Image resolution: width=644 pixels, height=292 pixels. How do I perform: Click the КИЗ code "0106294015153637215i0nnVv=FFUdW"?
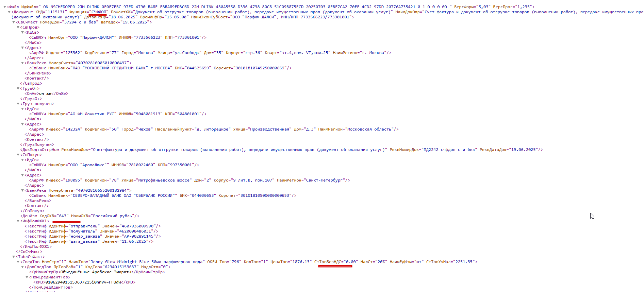pos(83,282)
